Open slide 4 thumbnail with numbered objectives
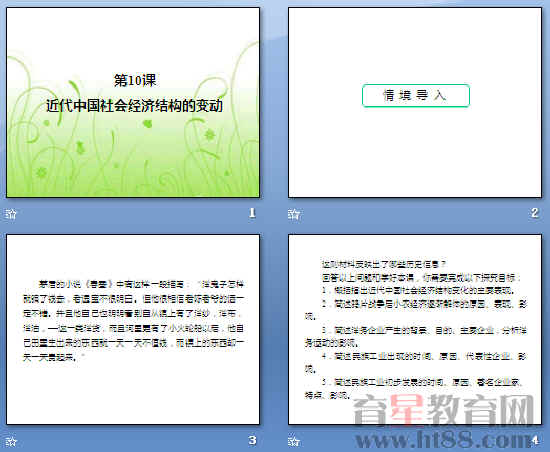The image size is (550, 452). click(x=415, y=329)
